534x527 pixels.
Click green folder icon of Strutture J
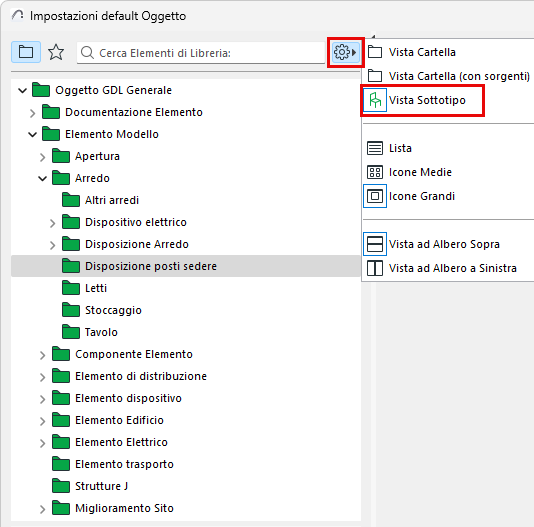[61, 486]
